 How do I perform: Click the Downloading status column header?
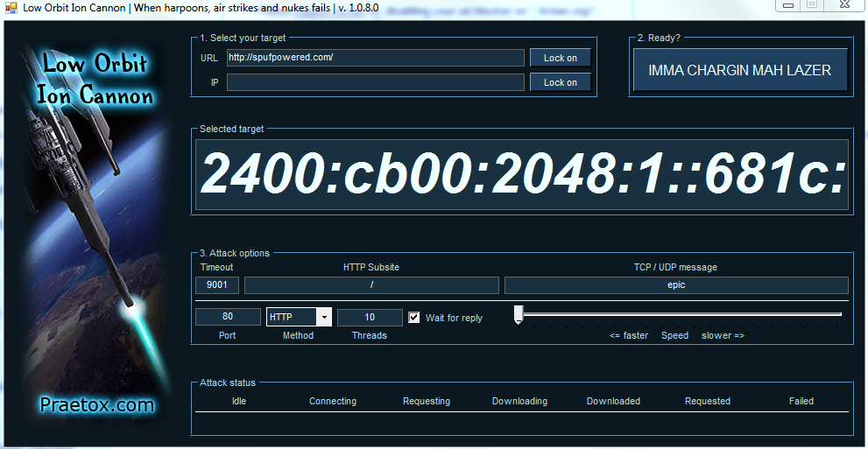pyautogui.click(x=519, y=401)
